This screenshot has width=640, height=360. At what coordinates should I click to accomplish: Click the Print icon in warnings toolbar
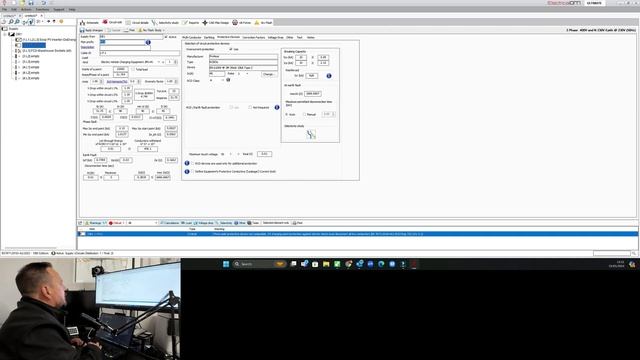(294, 223)
